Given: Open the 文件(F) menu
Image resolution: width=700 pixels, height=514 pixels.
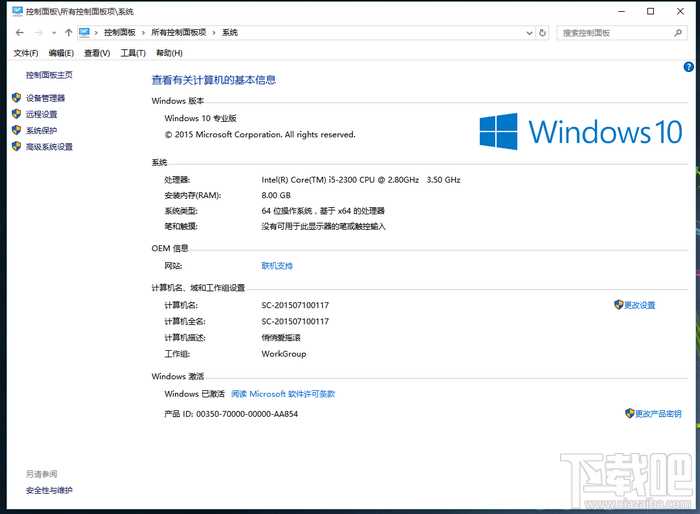Looking at the screenshot, I should point(25,53).
